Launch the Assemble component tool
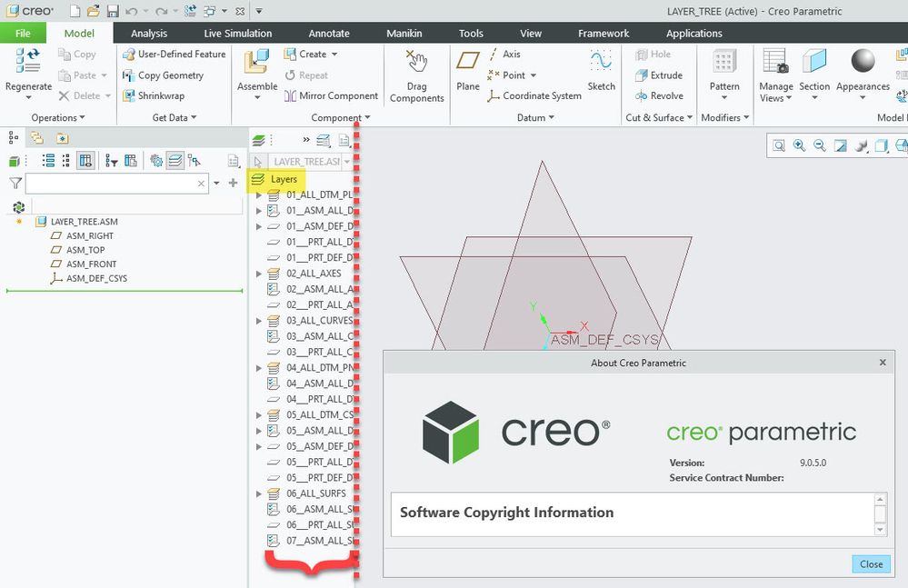The height and width of the screenshot is (588, 908). [256, 63]
